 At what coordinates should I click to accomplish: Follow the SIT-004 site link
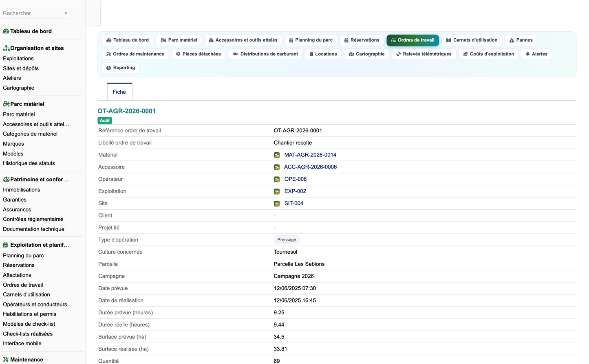(x=294, y=204)
